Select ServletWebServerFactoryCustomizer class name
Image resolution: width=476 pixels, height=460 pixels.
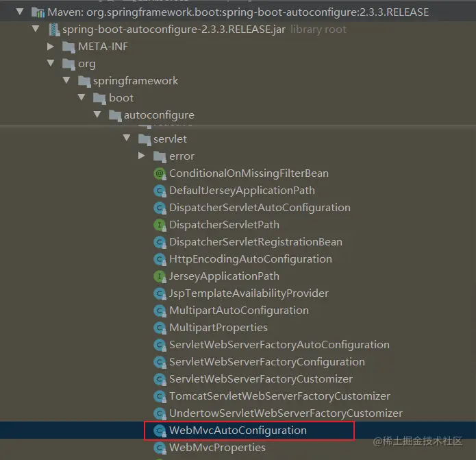261,379
